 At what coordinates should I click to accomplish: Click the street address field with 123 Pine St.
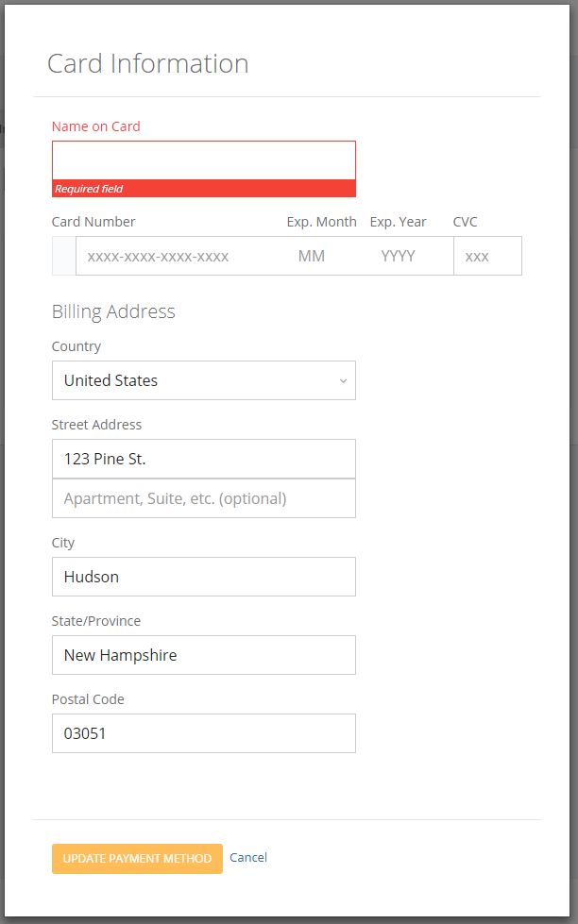point(203,459)
